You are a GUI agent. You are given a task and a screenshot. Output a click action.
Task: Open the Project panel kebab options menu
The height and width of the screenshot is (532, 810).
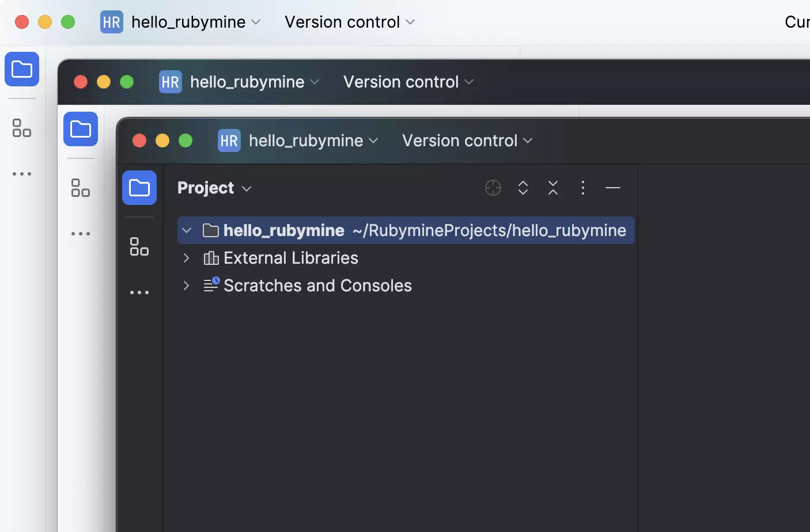coord(583,188)
